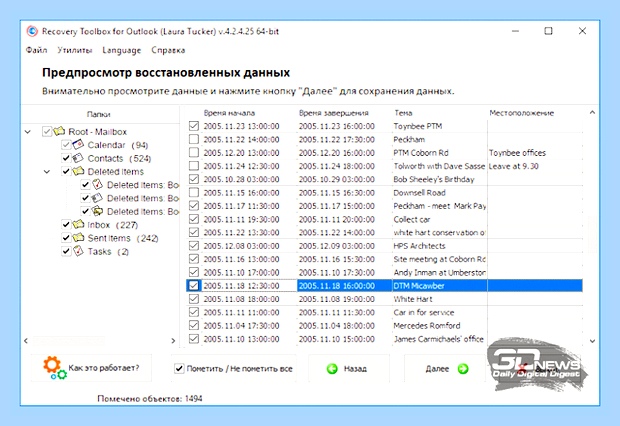This screenshot has width=620, height=426.
Task: Select the Andy Inman at Umberston row
Action: pos(384,272)
